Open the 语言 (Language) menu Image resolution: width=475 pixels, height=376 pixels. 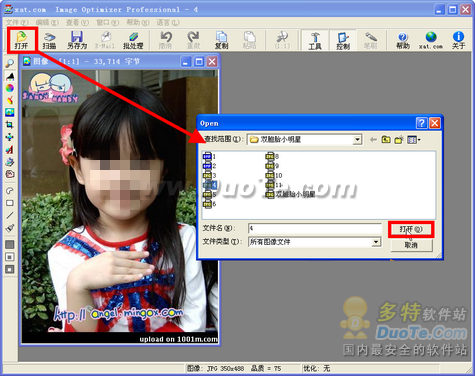coord(168,22)
